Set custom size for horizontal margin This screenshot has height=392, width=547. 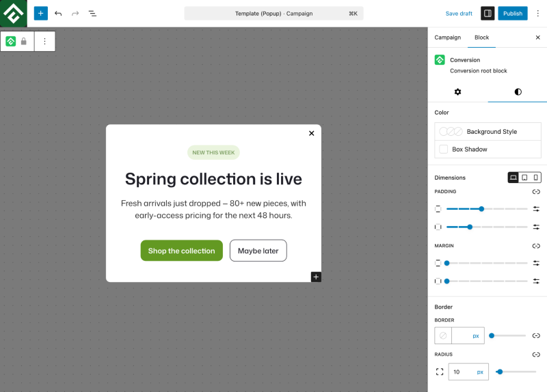click(x=536, y=281)
